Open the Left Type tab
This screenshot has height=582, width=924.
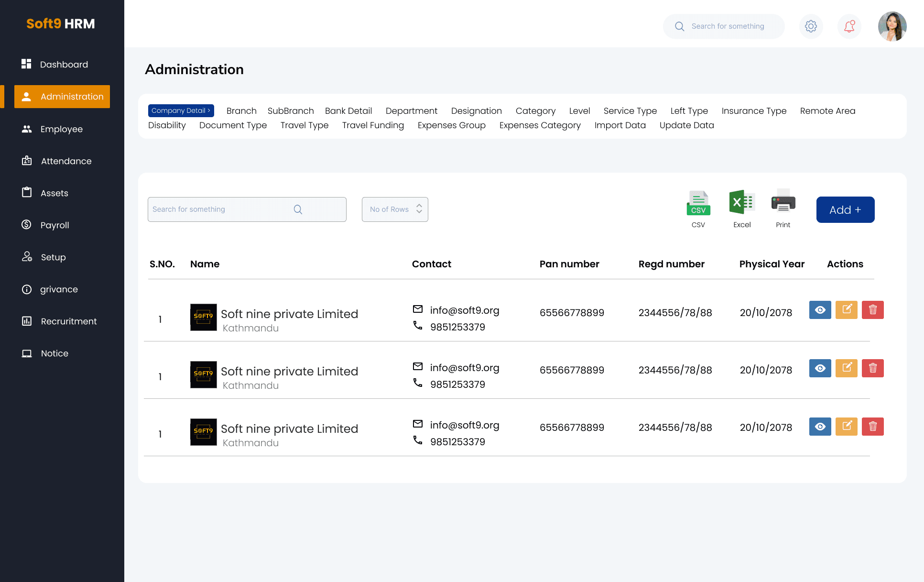pos(689,111)
